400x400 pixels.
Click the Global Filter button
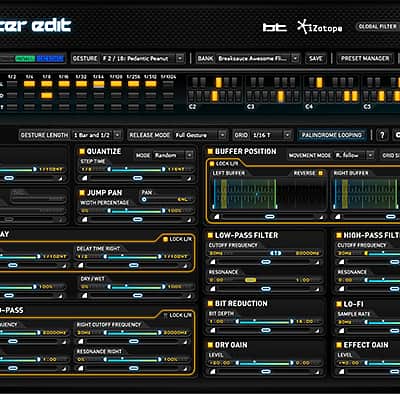click(378, 26)
